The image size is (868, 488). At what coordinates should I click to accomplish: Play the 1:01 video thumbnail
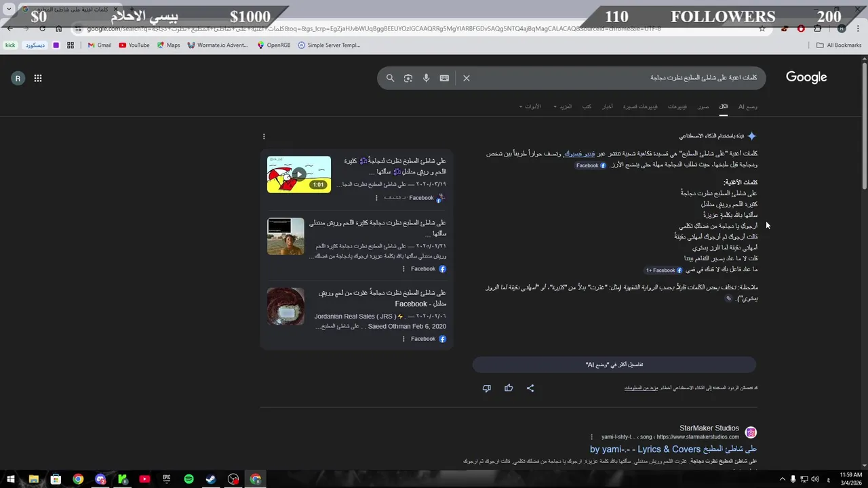[299, 174]
